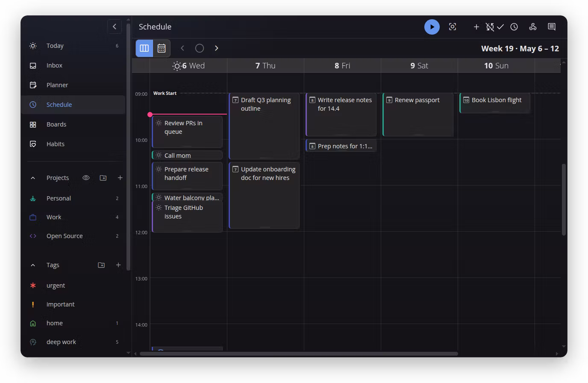Viewport: 588px width, 383px height.
Task: Click the plus icon in the top toolbar
Action: (476, 27)
